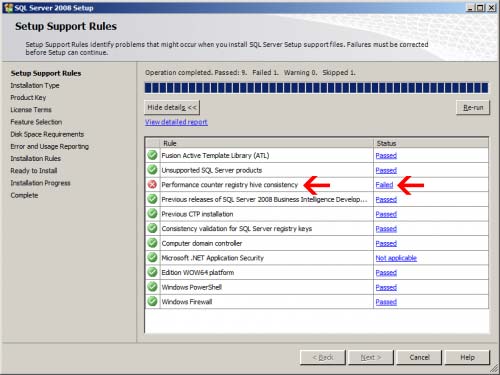Image resolution: width=500 pixels, height=375 pixels.
Task: Select Complete step in sidebar
Action: coord(24,195)
